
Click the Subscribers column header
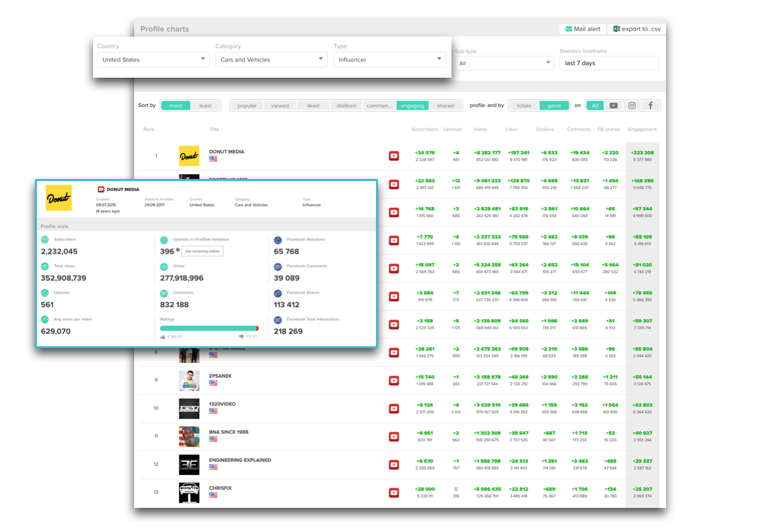tap(425, 130)
